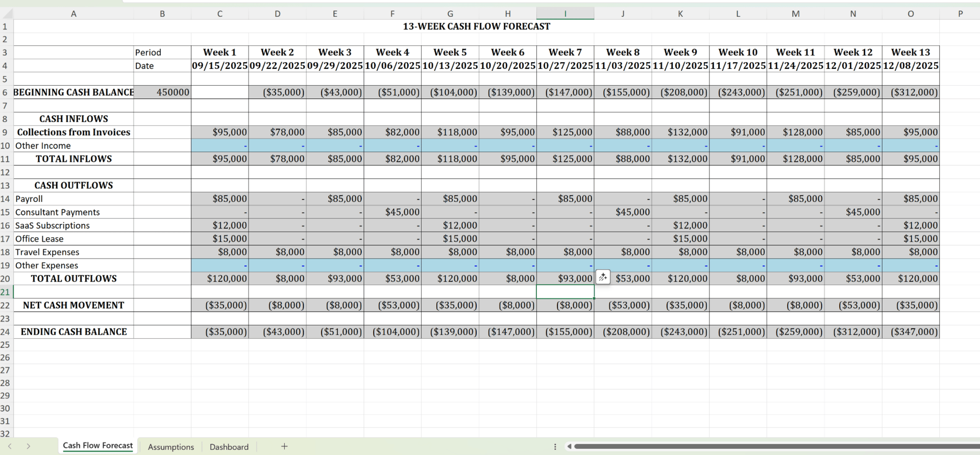Viewport: 980px width, 455px height.
Task: Select row 11 by its row number
Action: click(5, 159)
